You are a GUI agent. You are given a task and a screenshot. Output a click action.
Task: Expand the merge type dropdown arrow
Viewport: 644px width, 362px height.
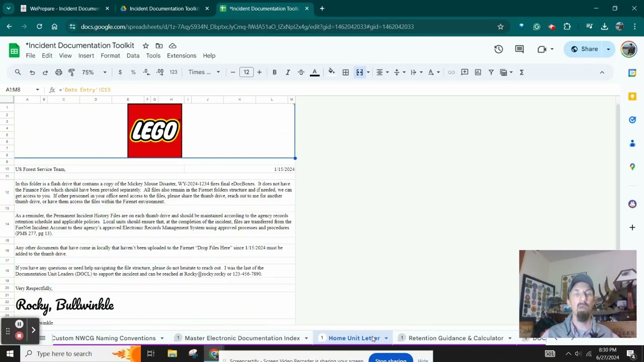368,72
